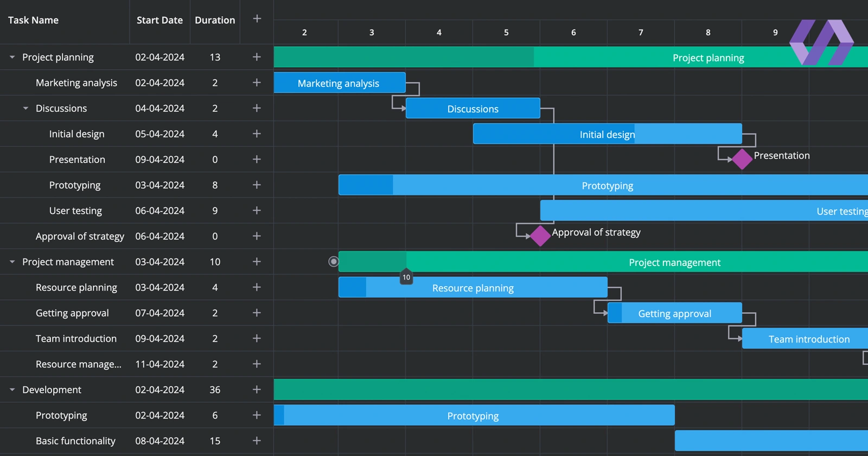This screenshot has height=456, width=868.
Task: Select Marketing analysis in the task list
Action: (x=76, y=83)
